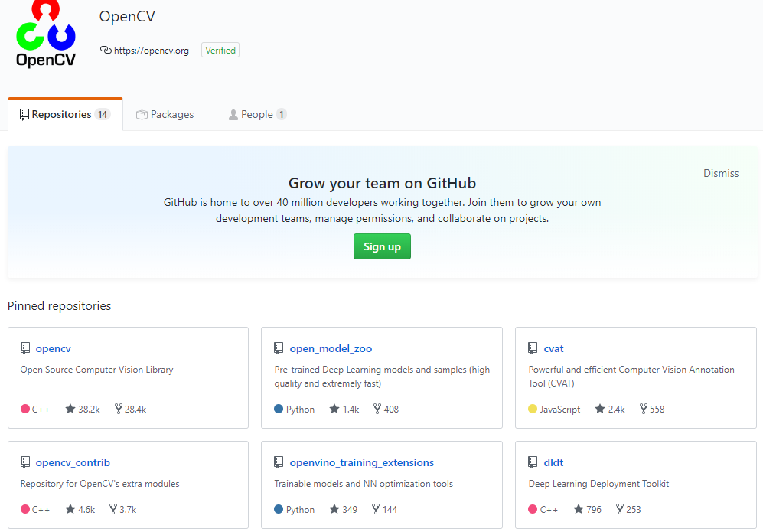Click the Pinned repositories heading

click(x=60, y=305)
